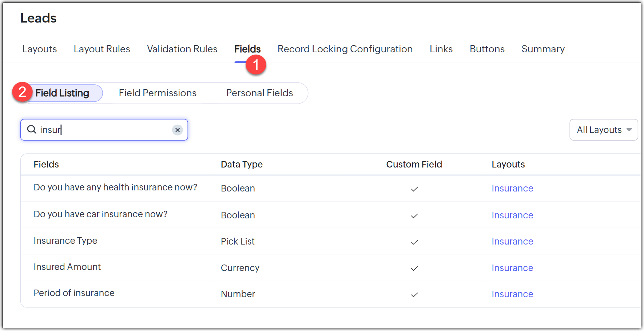Open Insurance layout link for Insurance Type
The height and width of the screenshot is (331, 644).
click(512, 242)
